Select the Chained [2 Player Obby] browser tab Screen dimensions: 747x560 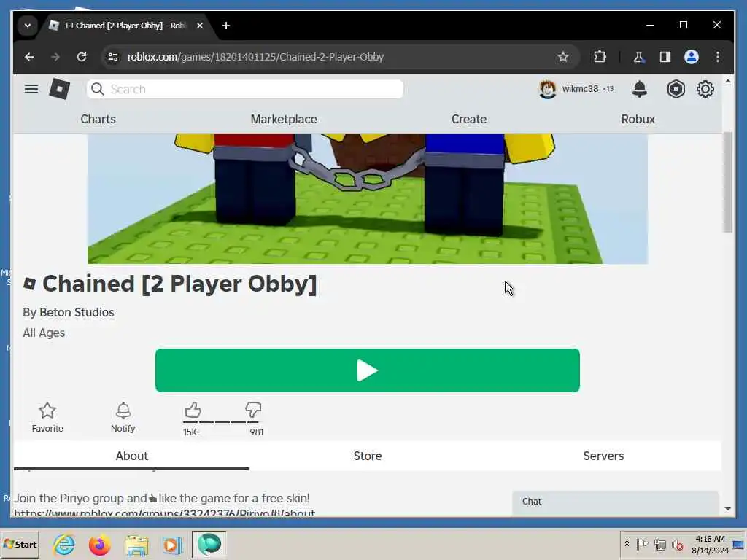pos(125,26)
